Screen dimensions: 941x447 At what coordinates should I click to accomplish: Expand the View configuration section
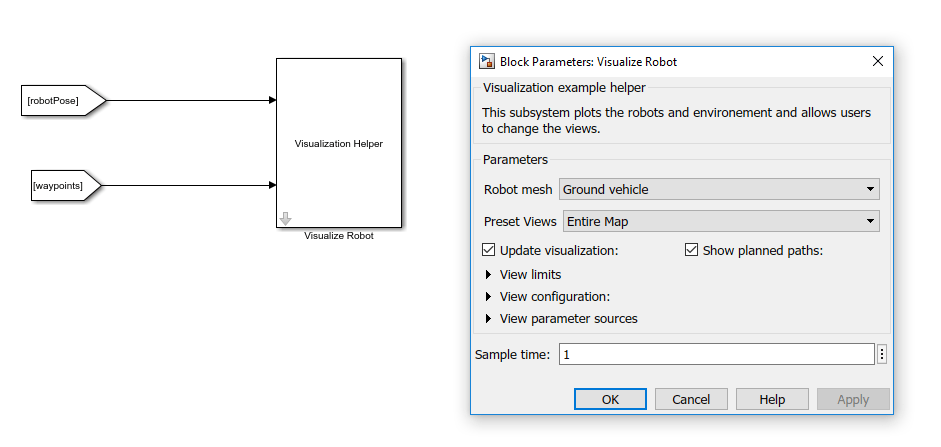[489, 297]
